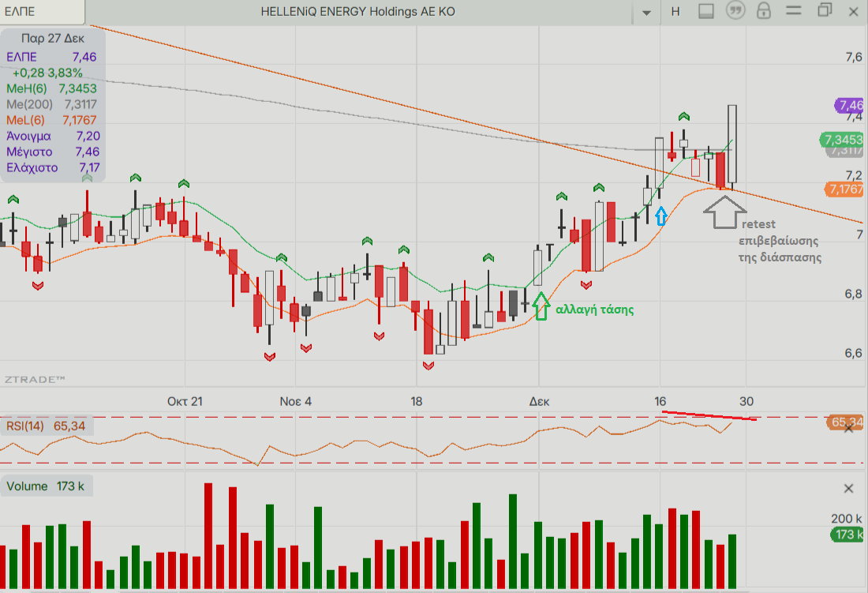The width and height of the screenshot is (868, 593).
Task: Open the two-line chart menu icon
Action: click(x=794, y=10)
